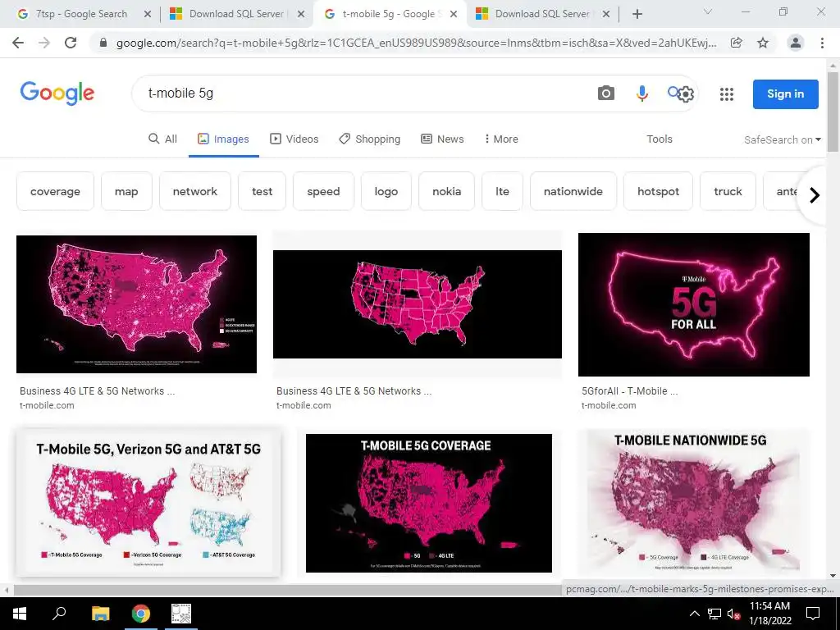The image size is (840, 630).
Task: Select the News results tab
Action: pos(442,139)
